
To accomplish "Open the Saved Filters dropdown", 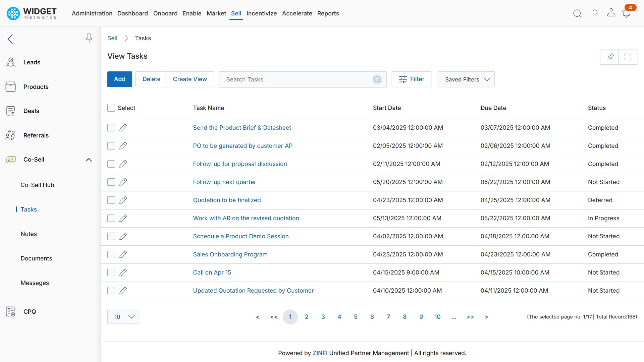I will coord(466,79).
